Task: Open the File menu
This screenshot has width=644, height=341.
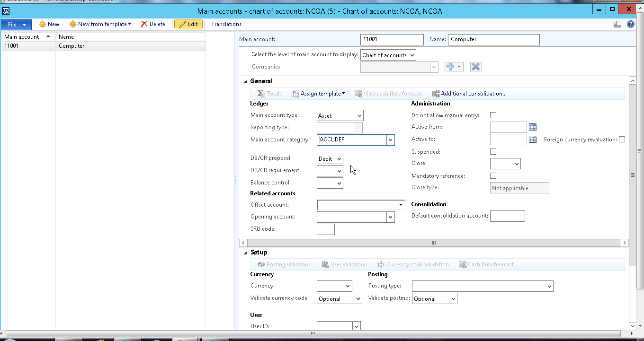Action: click(x=16, y=24)
